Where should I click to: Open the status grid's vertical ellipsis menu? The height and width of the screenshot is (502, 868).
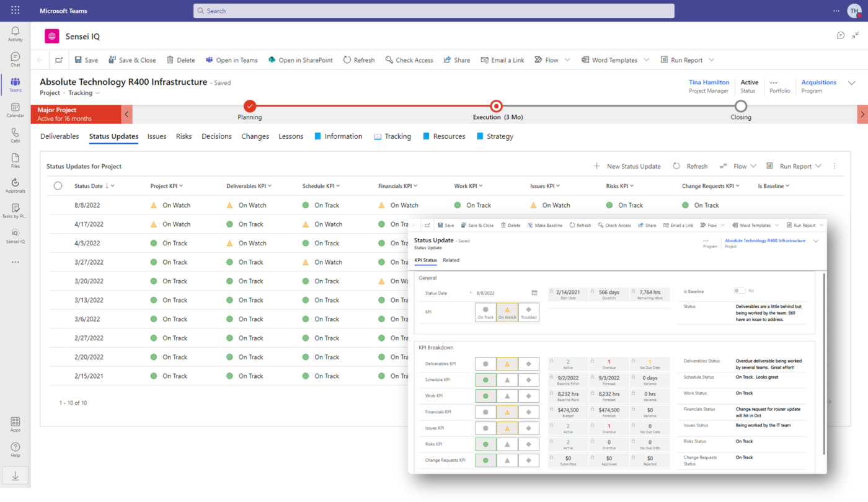tap(835, 166)
